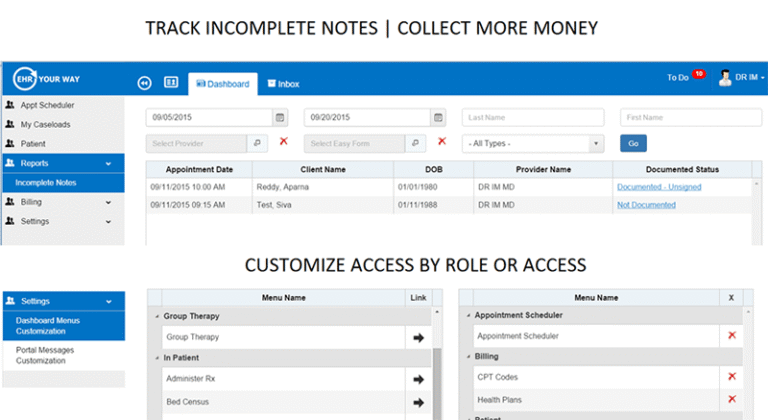
Task: Collapse the Billing group in right list
Action: (468, 357)
